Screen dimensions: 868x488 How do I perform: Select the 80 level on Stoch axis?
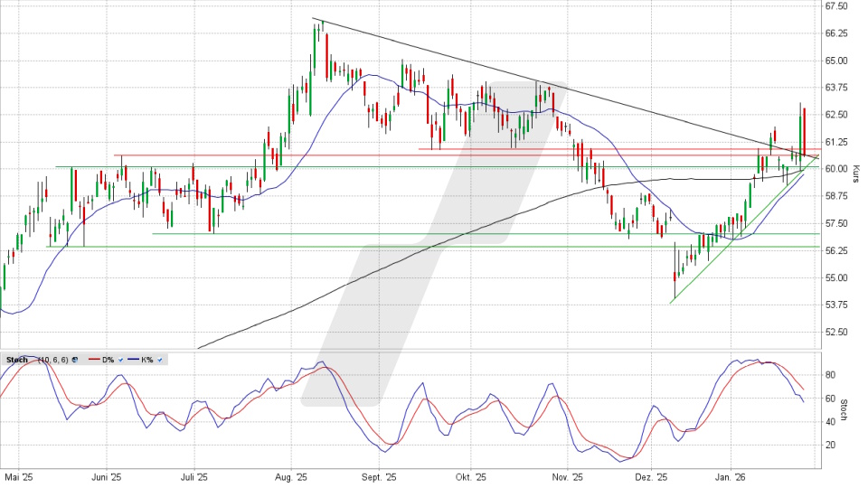(x=829, y=374)
